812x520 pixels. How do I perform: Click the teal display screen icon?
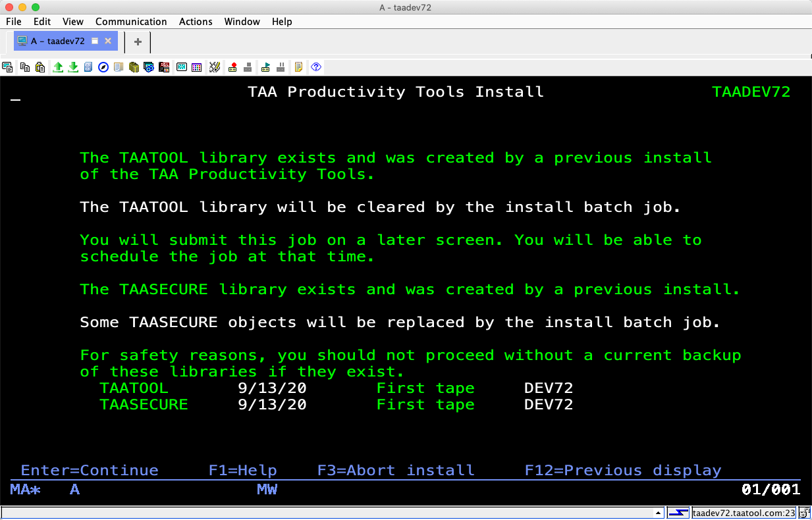(181, 67)
